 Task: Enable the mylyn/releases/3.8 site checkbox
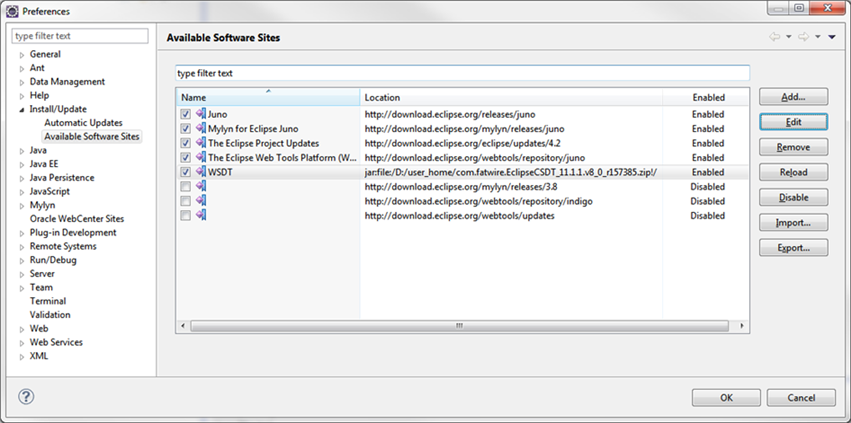tap(186, 186)
